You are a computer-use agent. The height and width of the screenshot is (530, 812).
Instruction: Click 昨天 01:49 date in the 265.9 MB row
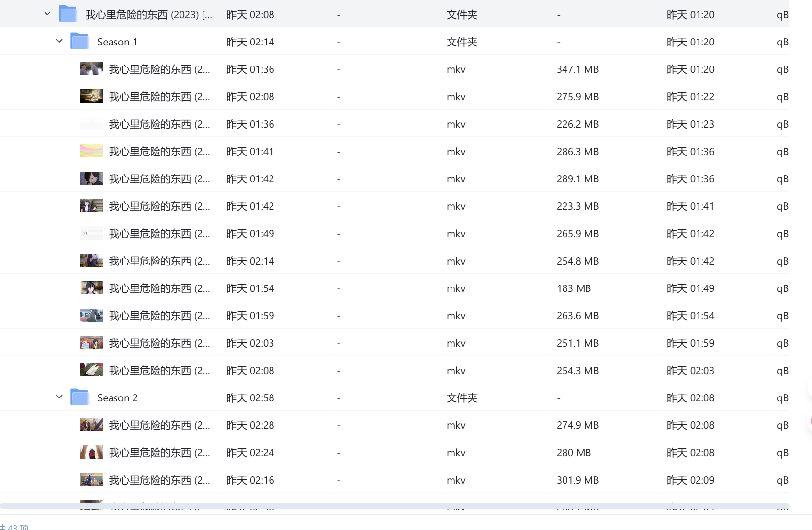(250, 234)
